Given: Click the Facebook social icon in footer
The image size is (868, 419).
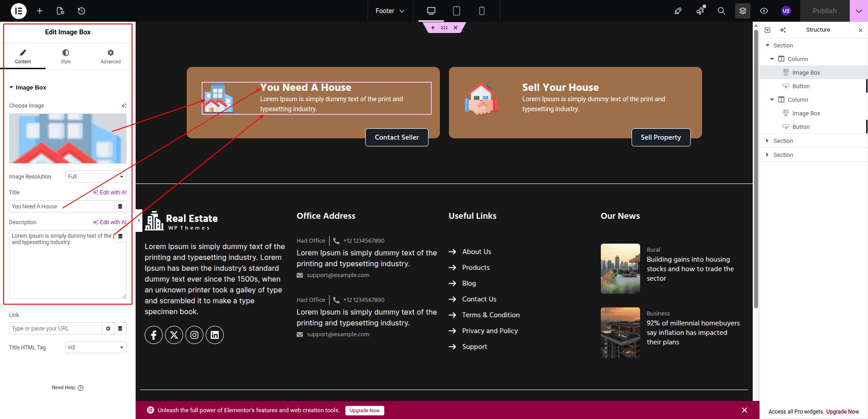Looking at the screenshot, I should [x=154, y=335].
